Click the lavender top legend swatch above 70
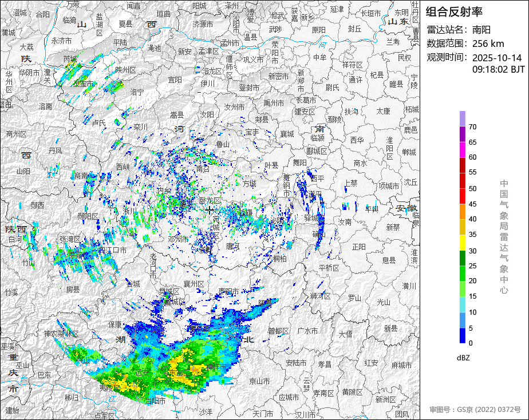529x420 pixels. [462, 118]
